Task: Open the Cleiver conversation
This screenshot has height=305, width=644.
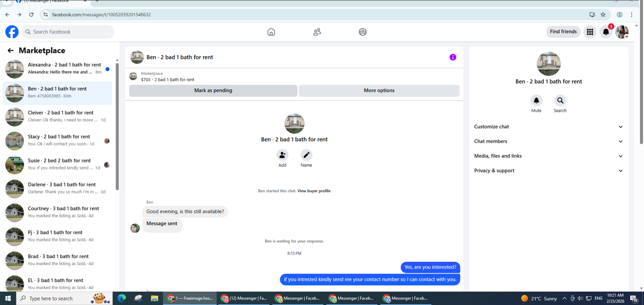Action: point(57,117)
